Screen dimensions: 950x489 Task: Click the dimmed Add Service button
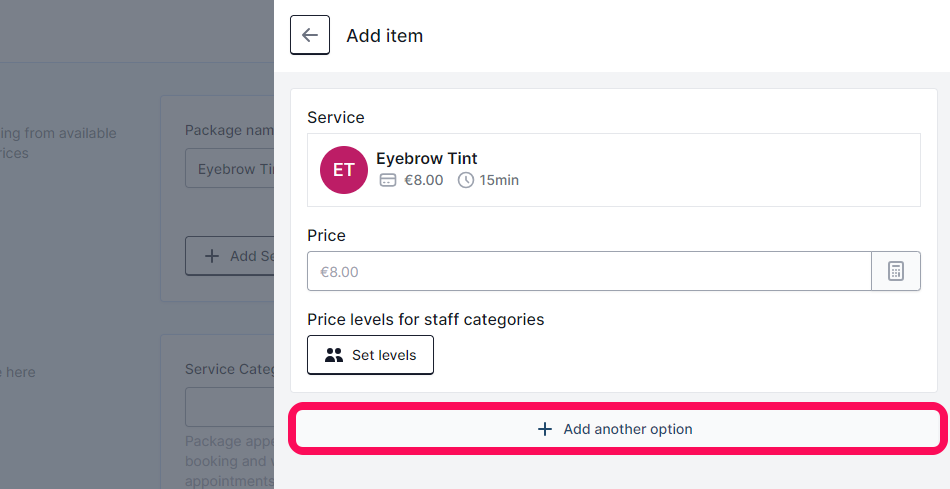[x=230, y=256]
